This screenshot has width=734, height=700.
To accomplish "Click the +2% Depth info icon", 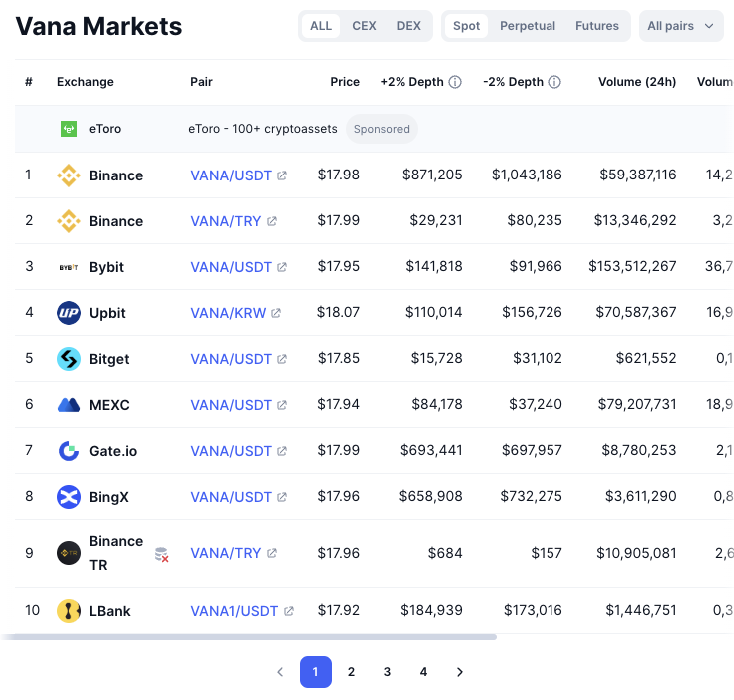I will pos(455,82).
